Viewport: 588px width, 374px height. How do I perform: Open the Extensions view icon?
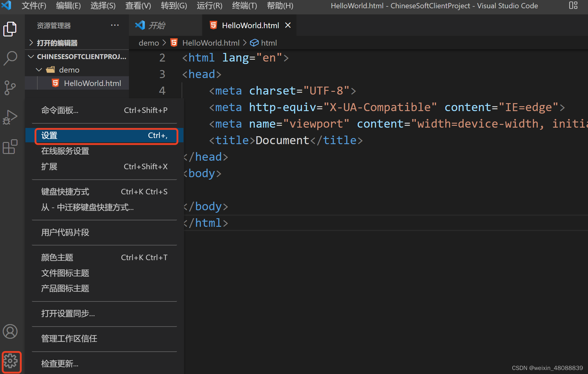click(10, 147)
